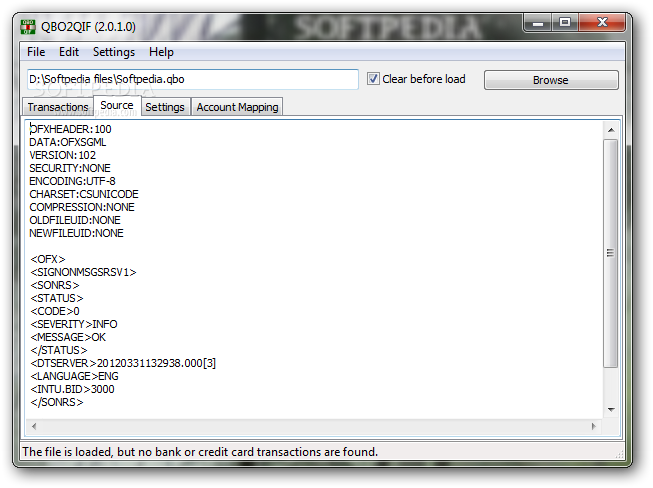
Task: Select the Source tab
Action: (x=117, y=105)
